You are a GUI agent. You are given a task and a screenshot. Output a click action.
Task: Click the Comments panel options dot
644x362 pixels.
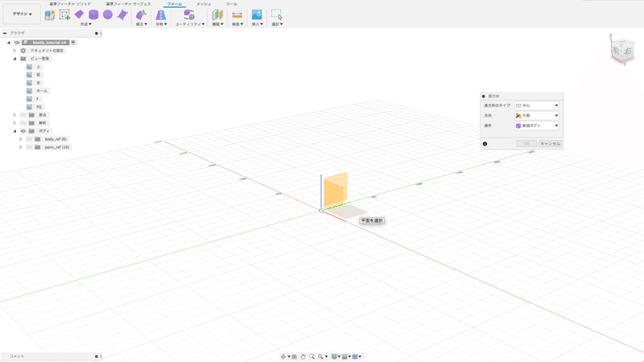click(x=97, y=356)
